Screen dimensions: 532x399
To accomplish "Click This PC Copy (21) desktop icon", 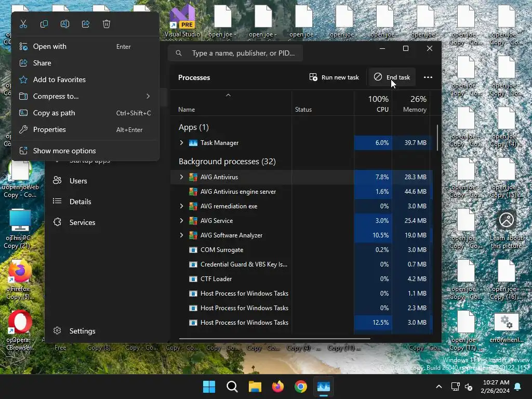I will 20,229.
